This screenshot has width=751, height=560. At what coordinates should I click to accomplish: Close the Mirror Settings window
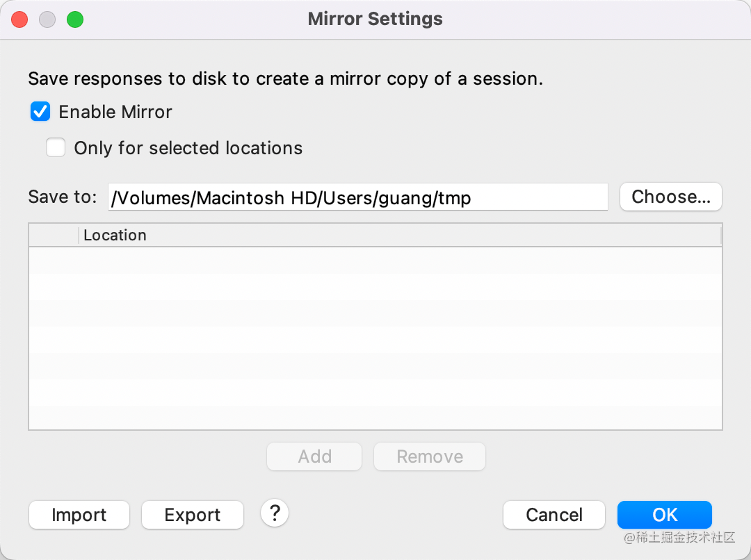tap(19, 19)
